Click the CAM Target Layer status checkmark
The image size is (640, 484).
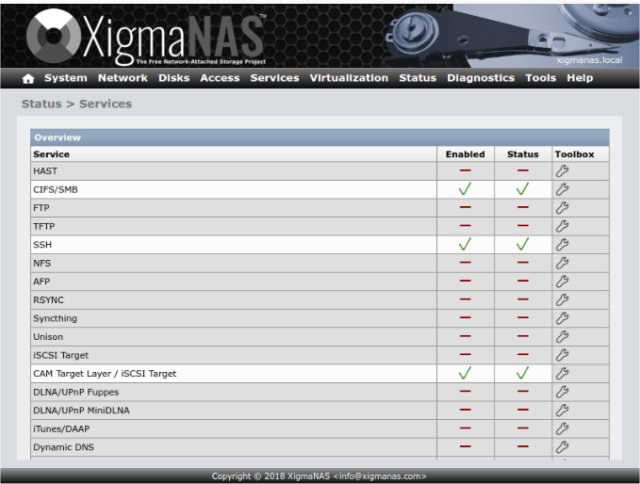tap(522, 373)
